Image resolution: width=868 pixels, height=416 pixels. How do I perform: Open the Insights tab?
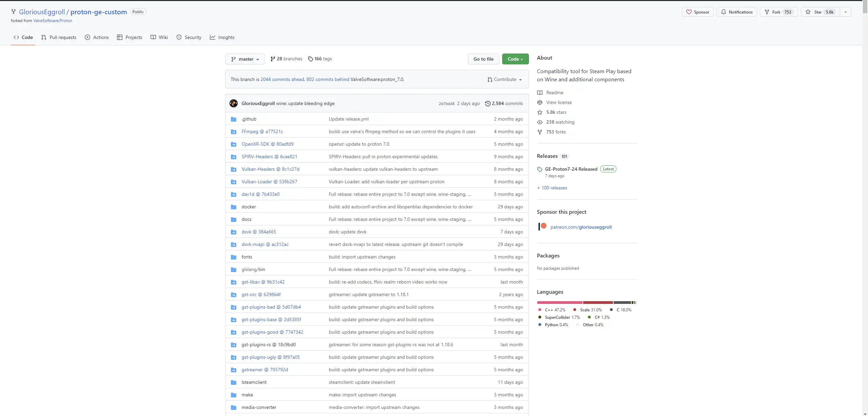[x=222, y=37]
